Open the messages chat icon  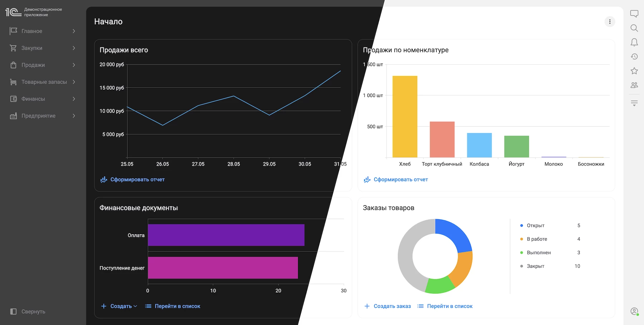click(634, 14)
